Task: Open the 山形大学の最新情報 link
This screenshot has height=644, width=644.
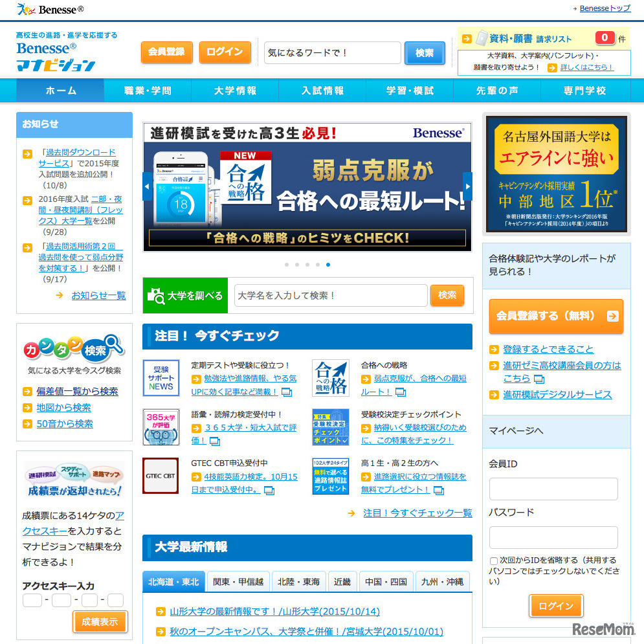Action: click(275, 611)
